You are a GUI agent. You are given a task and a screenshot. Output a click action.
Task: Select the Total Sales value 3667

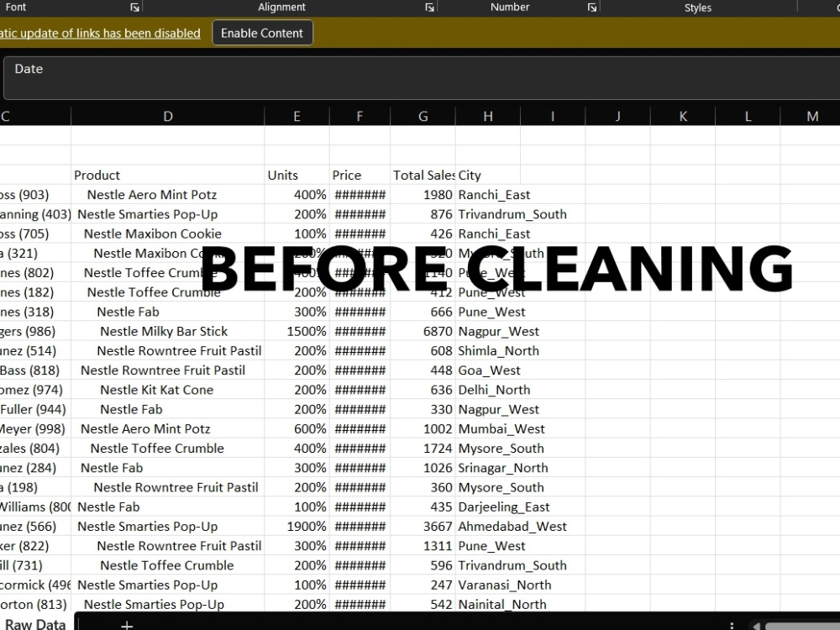click(423, 527)
